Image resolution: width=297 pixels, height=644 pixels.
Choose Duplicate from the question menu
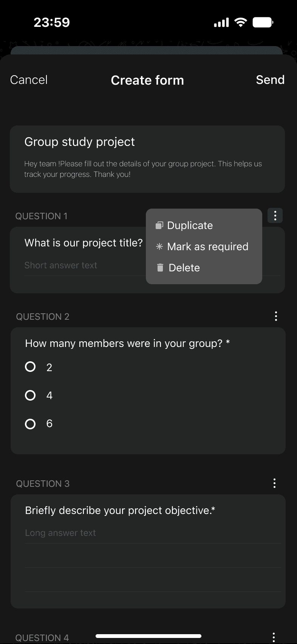click(x=190, y=226)
